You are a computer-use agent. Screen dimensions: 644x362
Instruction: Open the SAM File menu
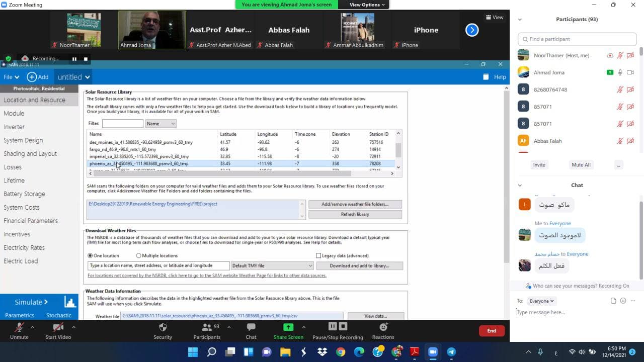pos(11,77)
